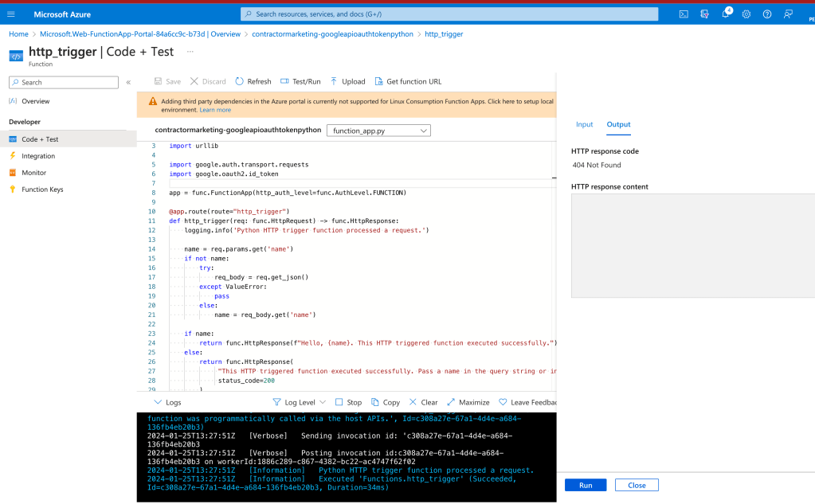Click Leave Feedback in the logs bar

click(x=527, y=402)
